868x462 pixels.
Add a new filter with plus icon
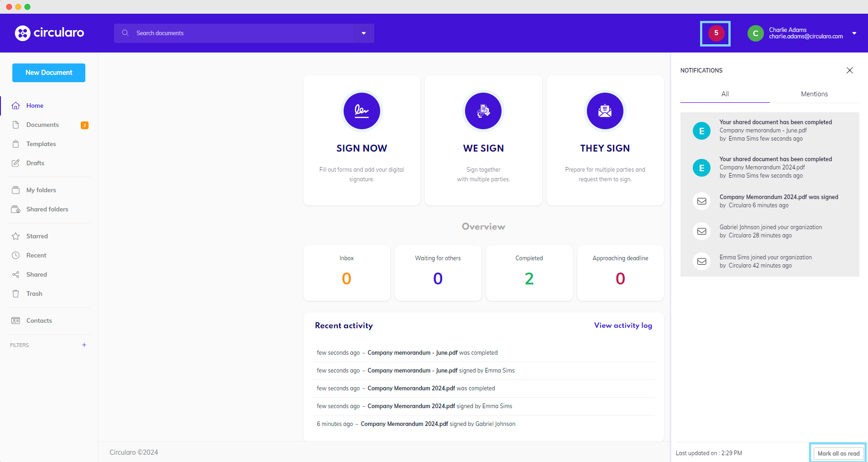tap(84, 345)
